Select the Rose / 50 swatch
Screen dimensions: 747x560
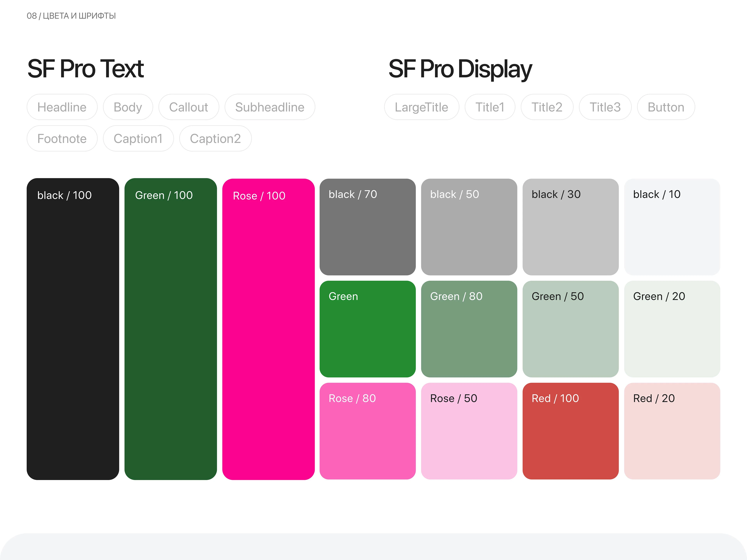click(469, 431)
